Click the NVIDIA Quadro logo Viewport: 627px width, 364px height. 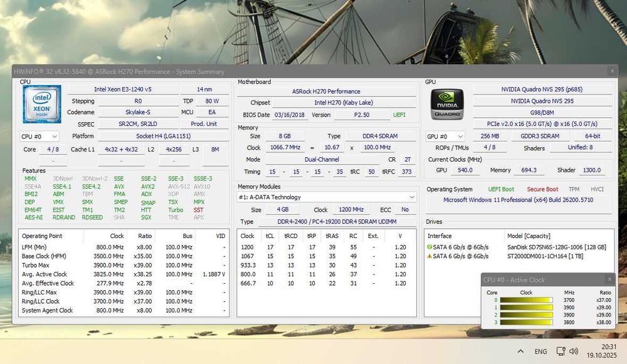tap(447, 104)
